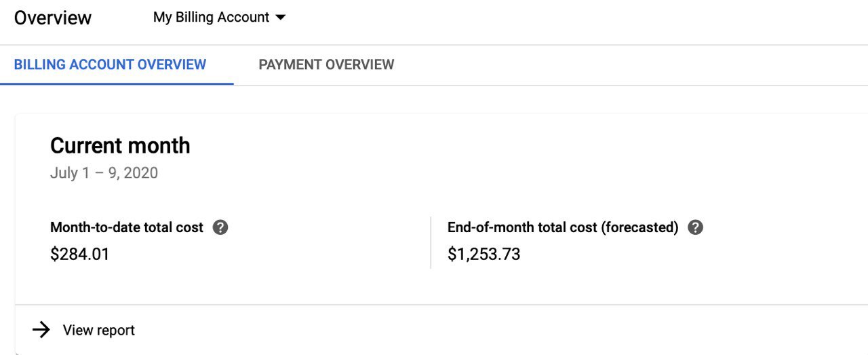The height and width of the screenshot is (355, 868).
Task: Select the Billing Account Overview tab
Action: point(110,64)
